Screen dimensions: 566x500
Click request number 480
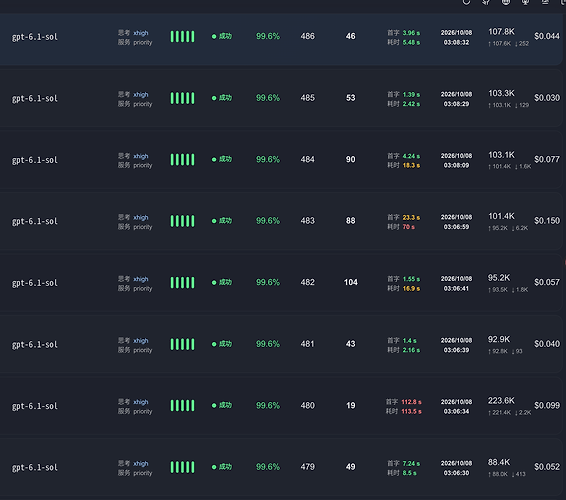click(308, 405)
